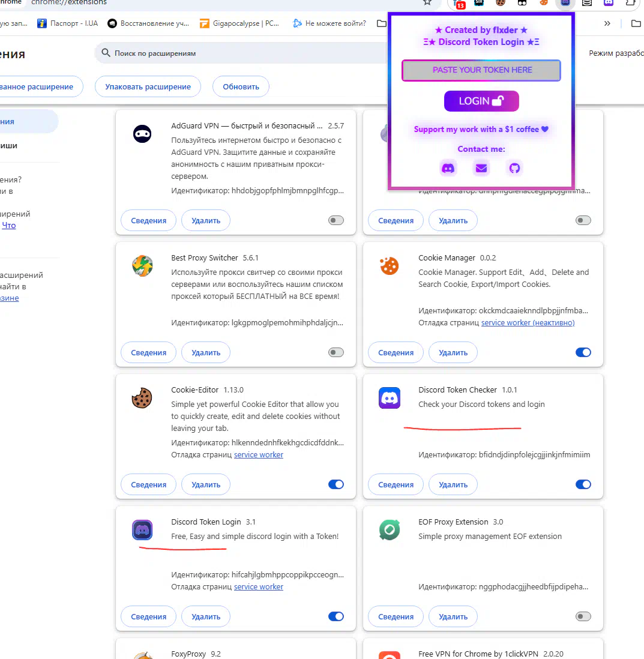Open the bookmark folder after Не можете войти?

click(381, 23)
